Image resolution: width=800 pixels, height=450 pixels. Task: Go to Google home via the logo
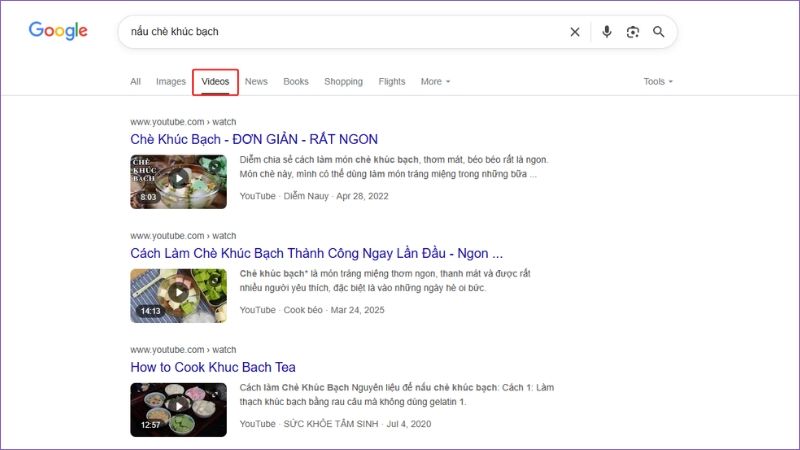(58, 31)
